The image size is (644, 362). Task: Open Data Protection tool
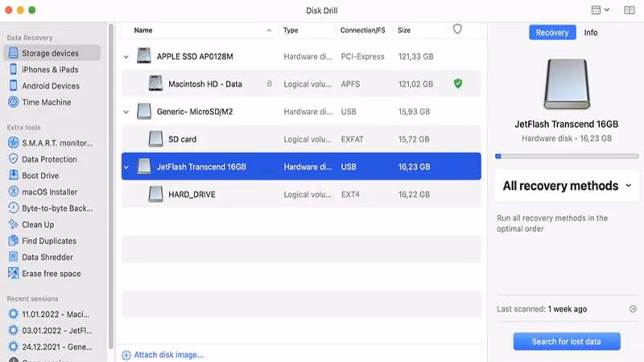point(43,159)
